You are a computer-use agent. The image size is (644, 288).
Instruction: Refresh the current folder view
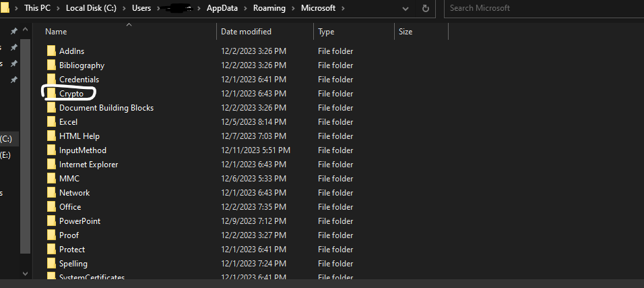[426, 9]
